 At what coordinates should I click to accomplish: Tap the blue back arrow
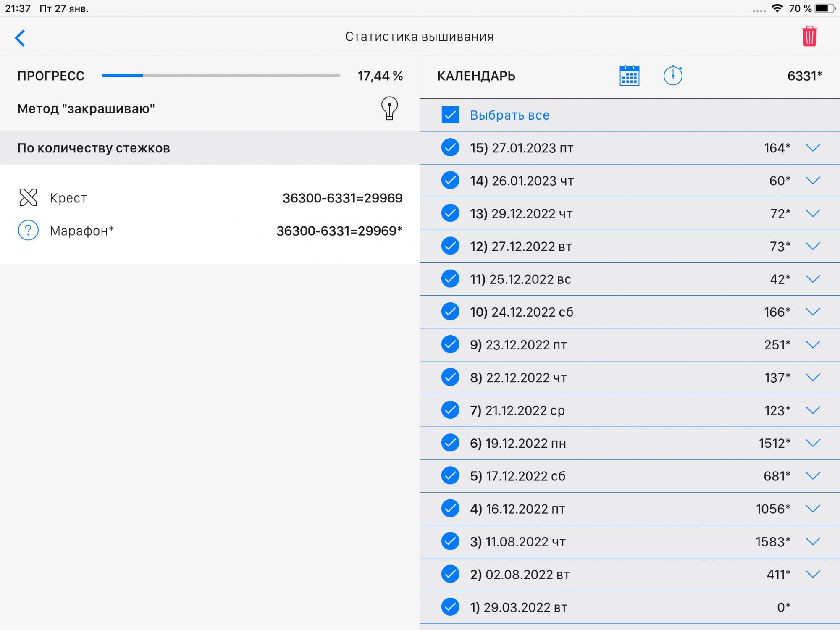(20, 38)
